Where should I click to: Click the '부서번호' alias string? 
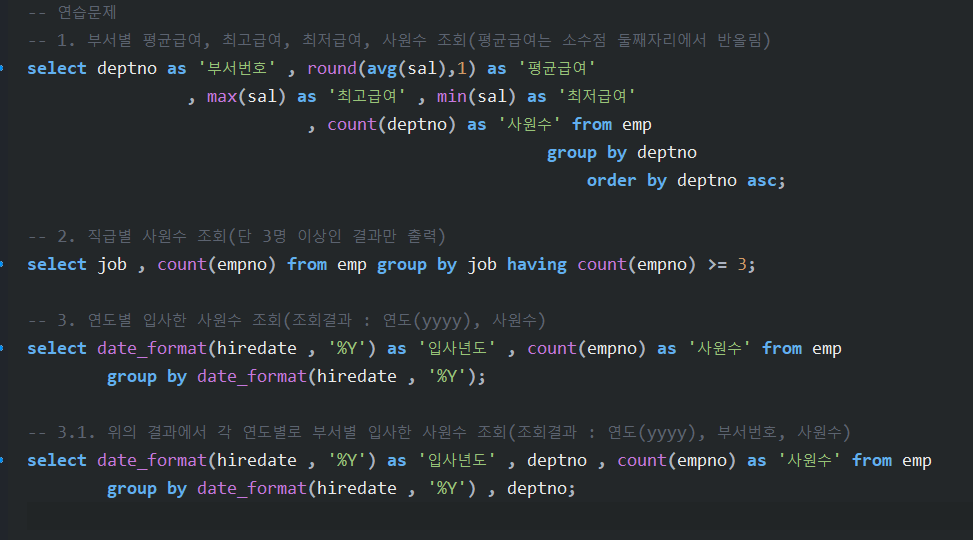237,68
